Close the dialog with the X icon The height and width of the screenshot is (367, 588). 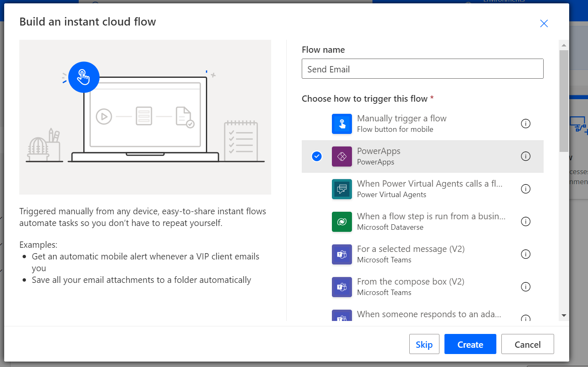point(544,23)
